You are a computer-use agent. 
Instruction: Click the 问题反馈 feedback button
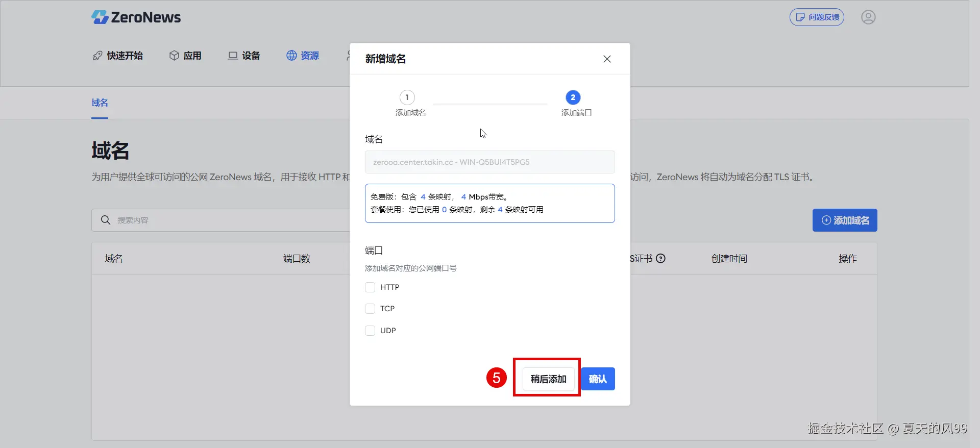coord(817,17)
